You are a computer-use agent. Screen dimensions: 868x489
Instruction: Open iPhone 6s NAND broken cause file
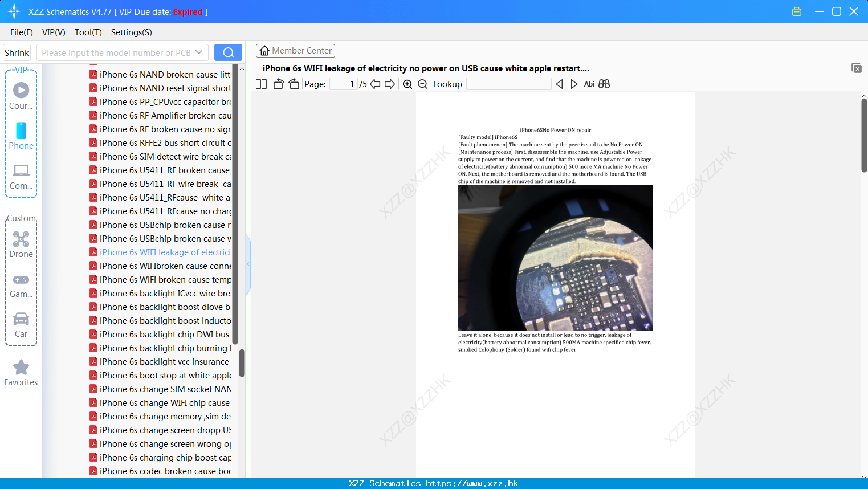click(160, 75)
